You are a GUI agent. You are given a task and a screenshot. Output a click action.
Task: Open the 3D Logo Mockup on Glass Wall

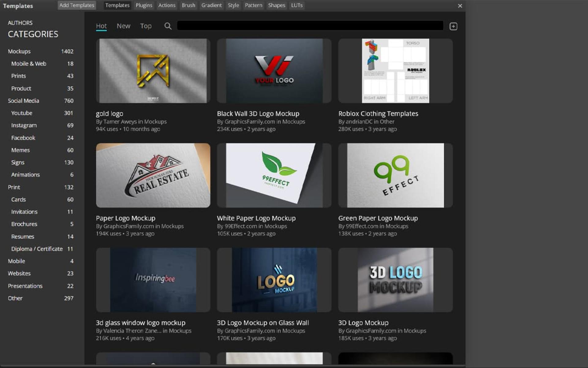click(x=274, y=280)
